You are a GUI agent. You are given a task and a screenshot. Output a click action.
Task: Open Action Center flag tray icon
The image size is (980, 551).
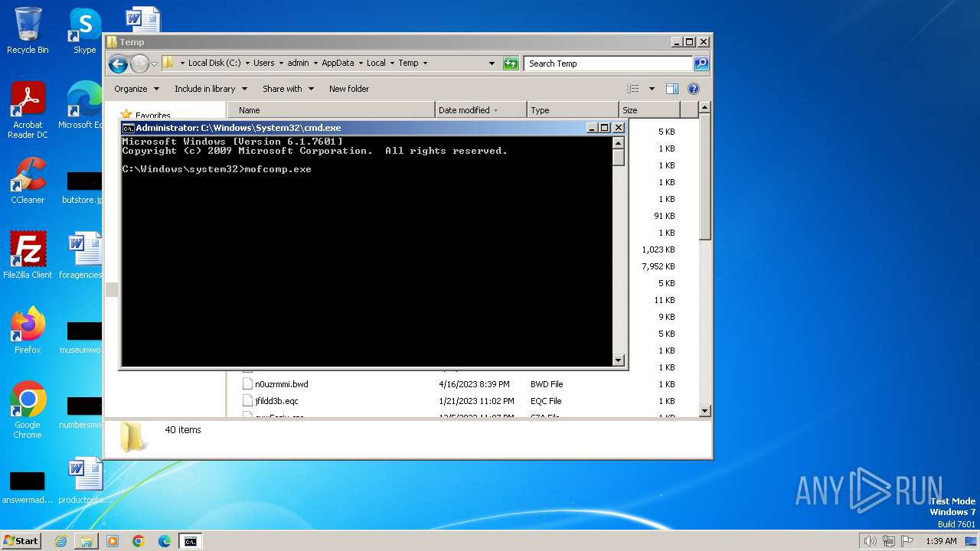[906, 541]
